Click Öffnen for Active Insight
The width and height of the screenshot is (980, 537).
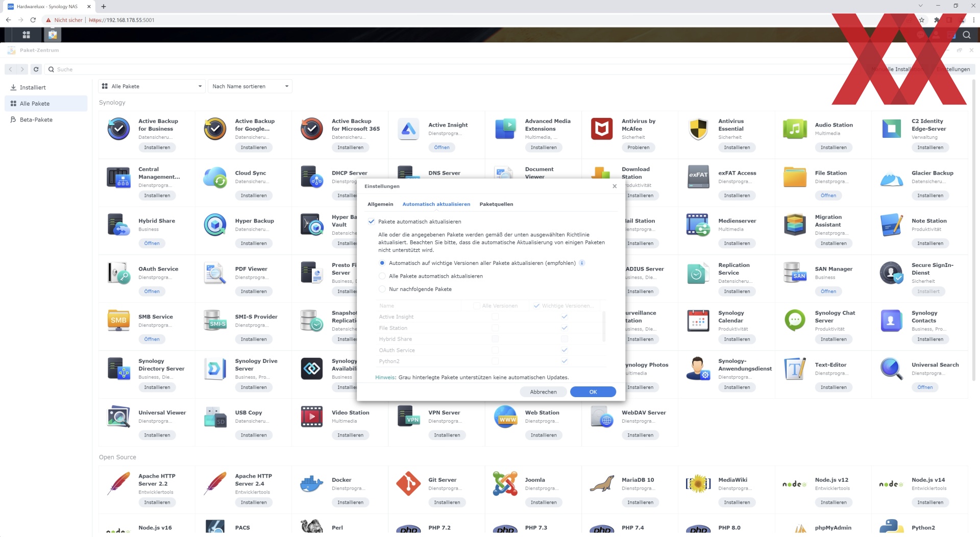442,148
